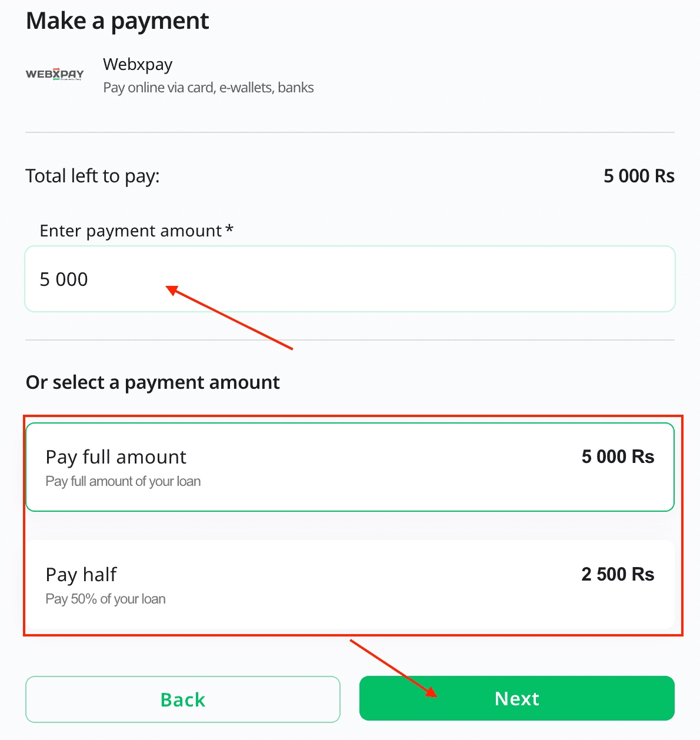Choose the Pay half option
700x740 pixels.
pos(349,585)
